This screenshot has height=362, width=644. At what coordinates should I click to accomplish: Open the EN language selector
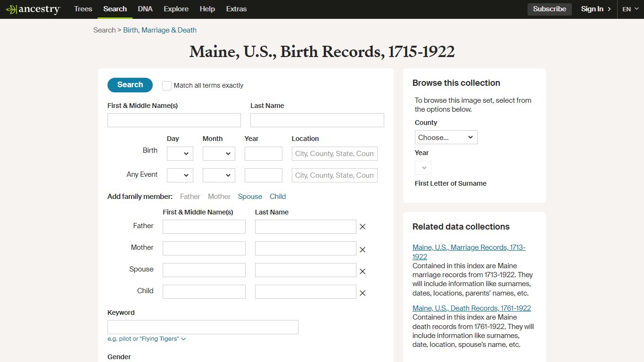(630, 9)
